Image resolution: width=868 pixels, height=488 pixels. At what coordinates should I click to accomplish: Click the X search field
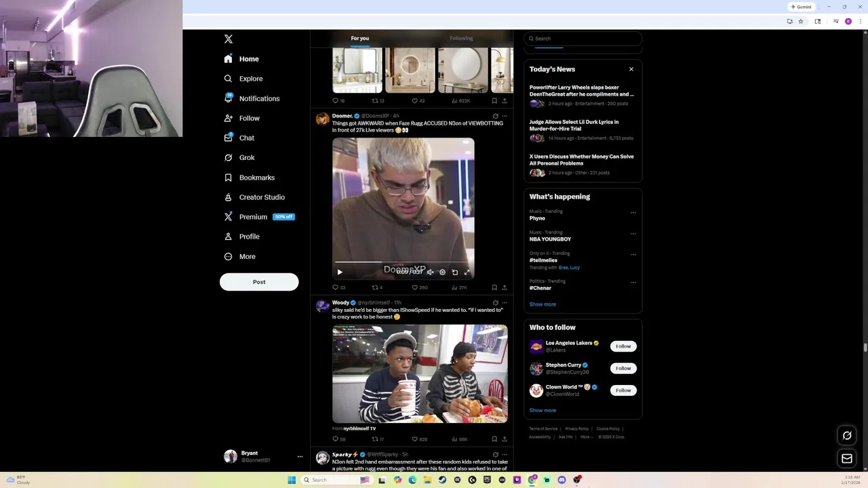pyautogui.click(x=583, y=39)
